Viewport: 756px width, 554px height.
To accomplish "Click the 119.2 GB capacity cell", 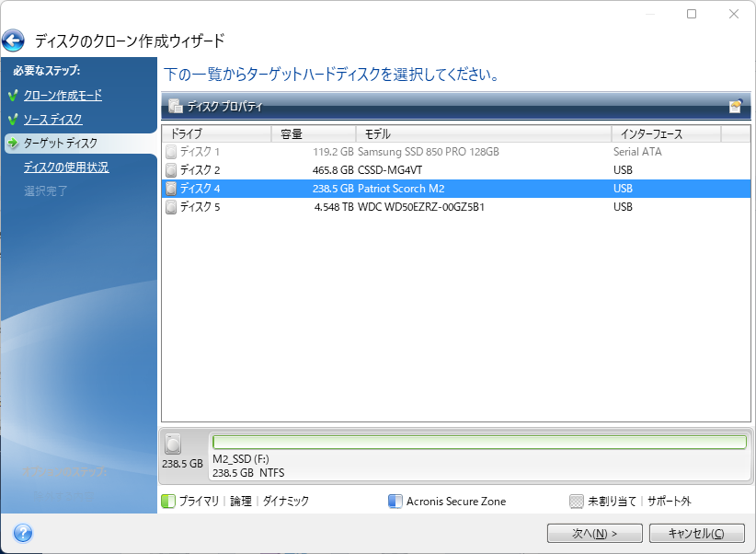I will click(x=333, y=152).
